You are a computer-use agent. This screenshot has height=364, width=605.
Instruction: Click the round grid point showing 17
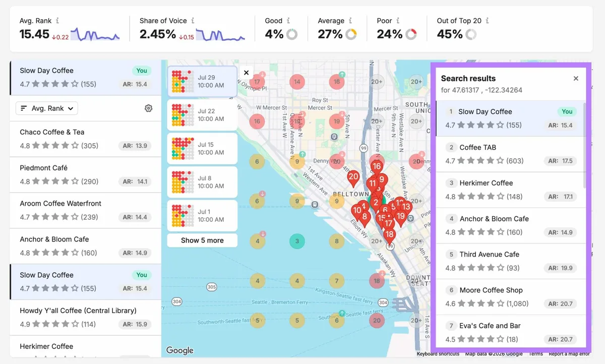(x=257, y=82)
